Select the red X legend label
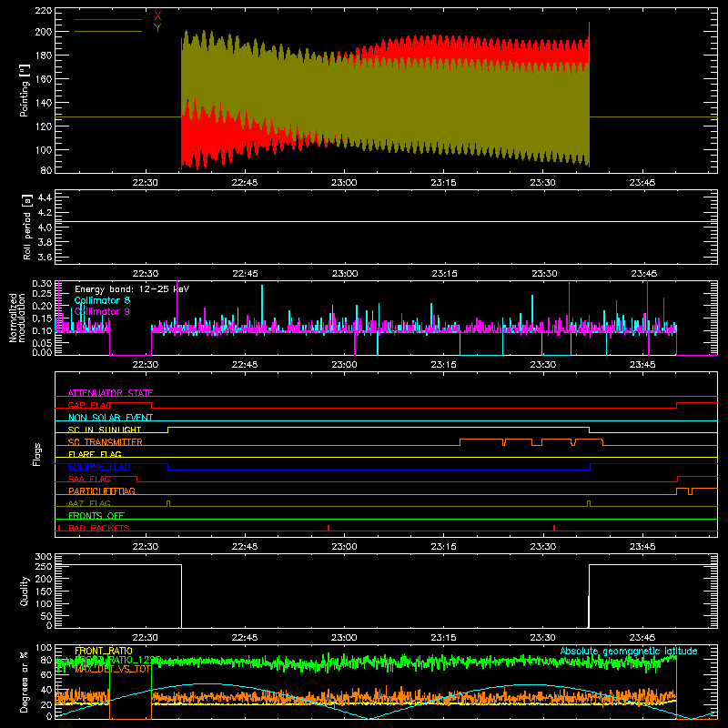This screenshot has width=728, height=728. pyautogui.click(x=157, y=16)
